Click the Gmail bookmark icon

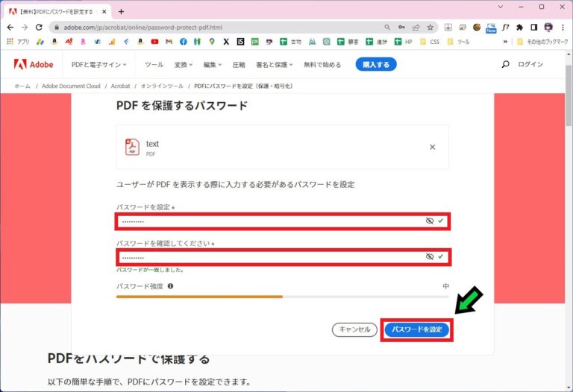[169, 42]
